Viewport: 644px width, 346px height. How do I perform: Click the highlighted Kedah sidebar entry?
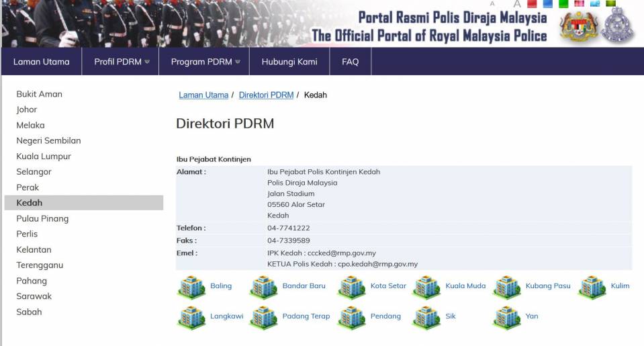pyautogui.click(x=84, y=203)
